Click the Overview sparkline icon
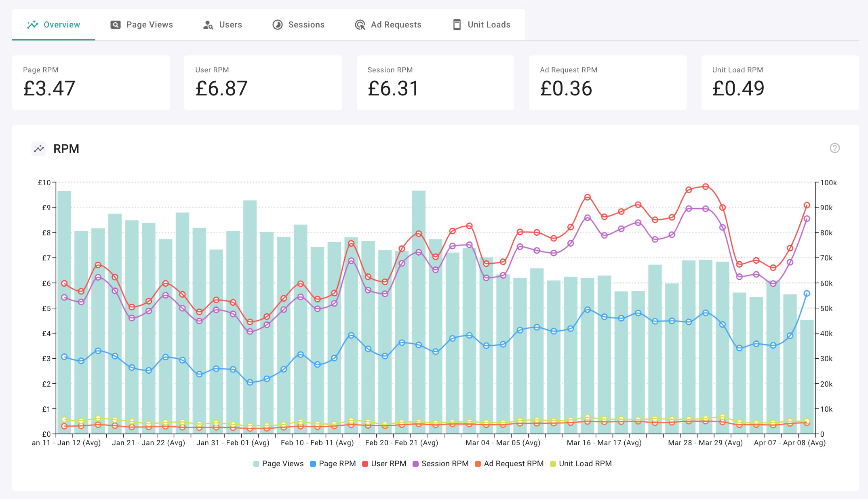The image size is (868, 499). (x=33, y=25)
